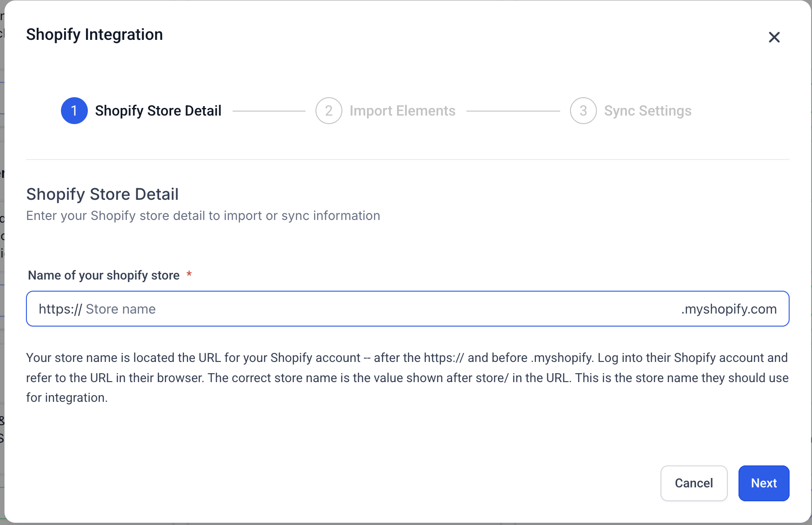Image resolution: width=812 pixels, height=525 pixels.
Task: Go to the Sync Settings step label
Action: tap(648, 111)
